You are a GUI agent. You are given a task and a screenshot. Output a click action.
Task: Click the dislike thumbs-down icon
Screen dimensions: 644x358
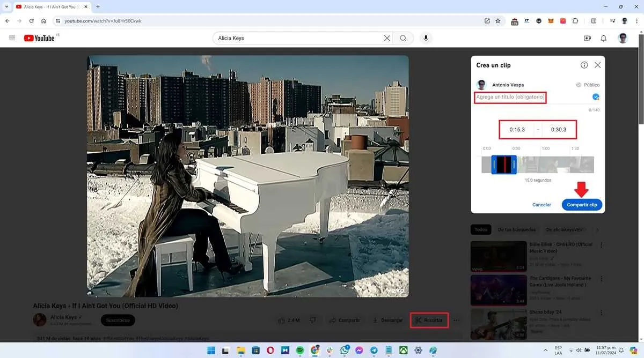[x=312, y=320]
